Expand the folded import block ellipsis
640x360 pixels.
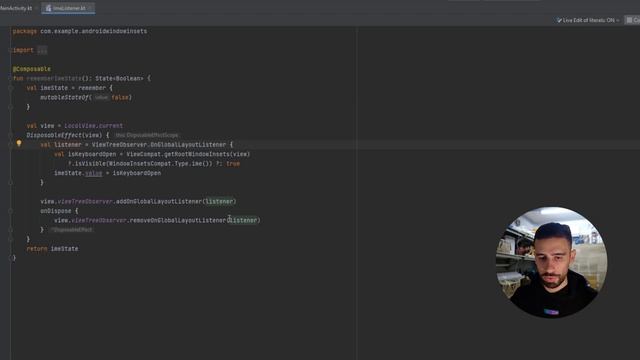[42, 50]
